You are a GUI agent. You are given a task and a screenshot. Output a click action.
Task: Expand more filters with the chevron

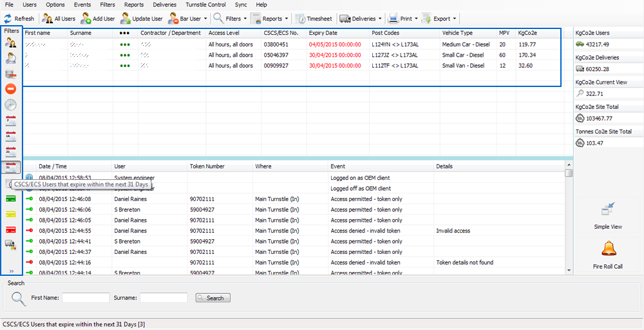(11, 271)
